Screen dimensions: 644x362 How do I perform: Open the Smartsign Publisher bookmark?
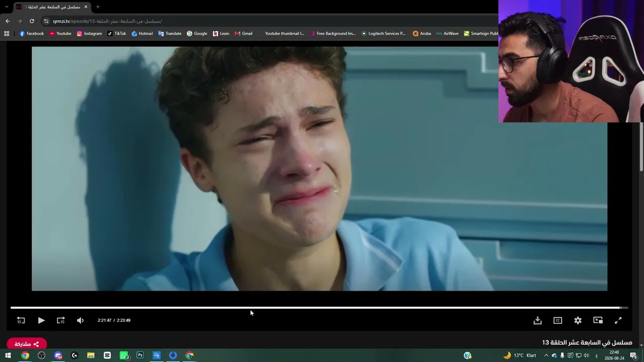pos(480,34)
